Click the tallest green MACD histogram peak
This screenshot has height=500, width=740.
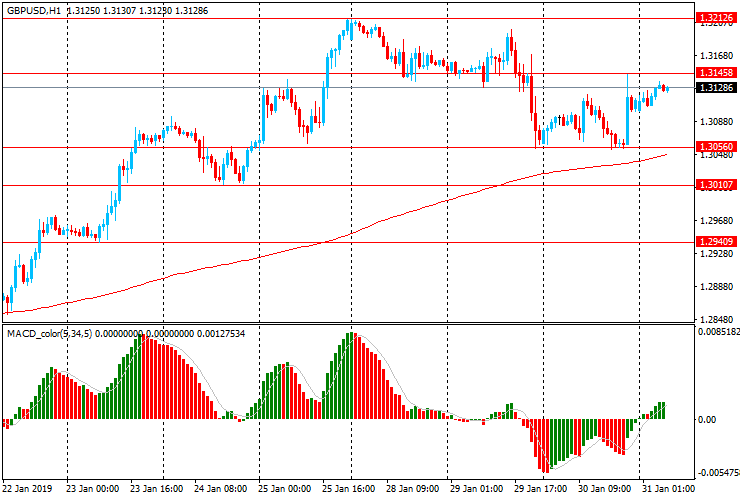[350, 376]
